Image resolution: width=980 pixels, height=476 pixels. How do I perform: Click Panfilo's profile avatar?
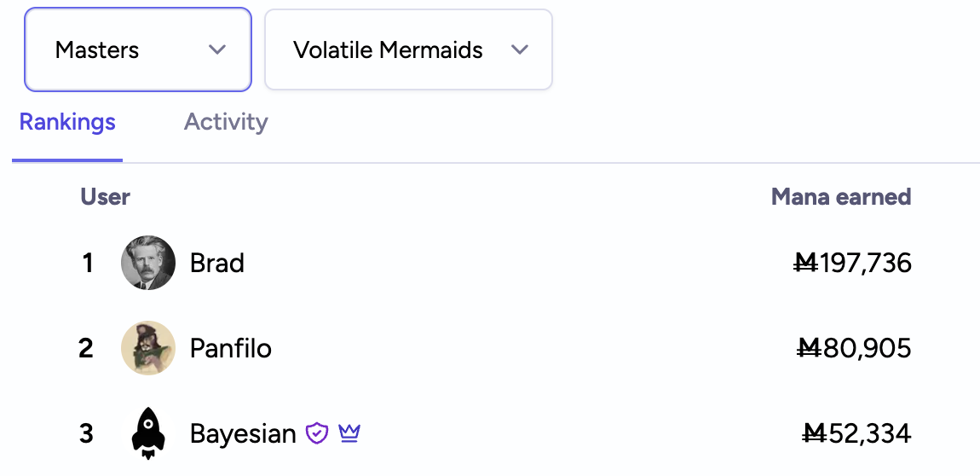coord(148,348)
